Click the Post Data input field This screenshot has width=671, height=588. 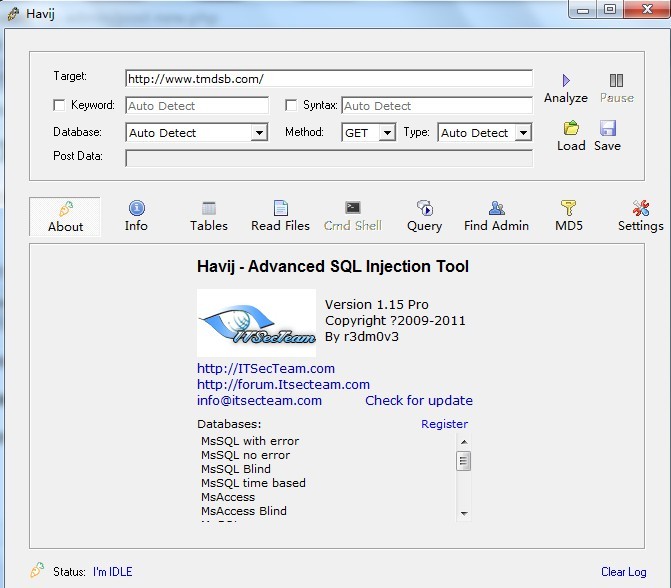(x=329, y=159)
